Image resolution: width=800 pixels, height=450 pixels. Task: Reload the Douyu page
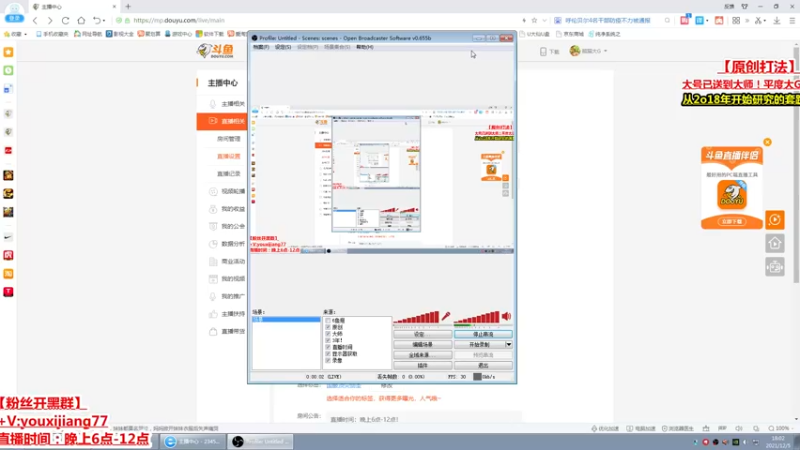(65, 20)
